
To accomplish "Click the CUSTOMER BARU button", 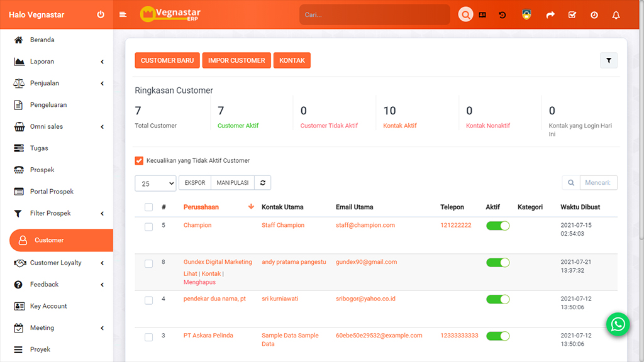I will 167,60.
